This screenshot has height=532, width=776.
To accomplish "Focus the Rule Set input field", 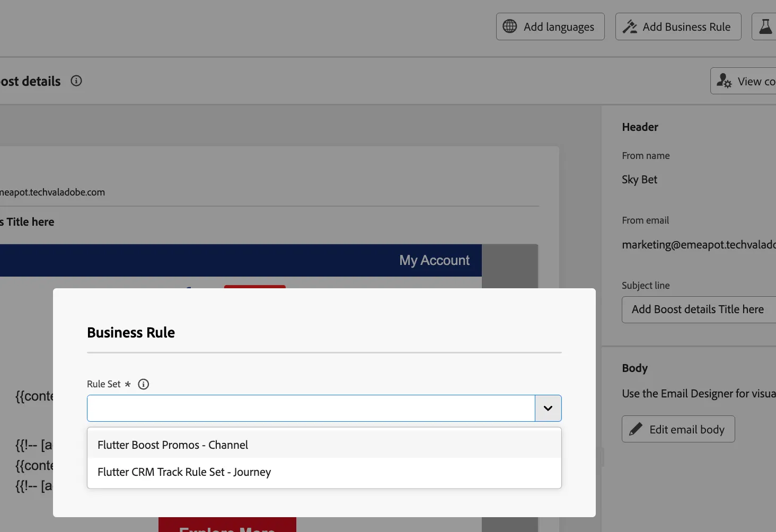I will point(311,408).
